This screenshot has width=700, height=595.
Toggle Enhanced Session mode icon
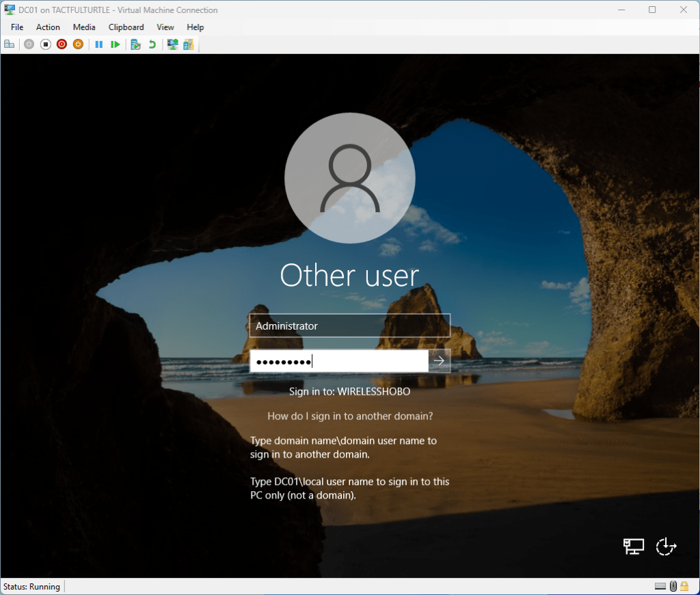pos(172,44)
